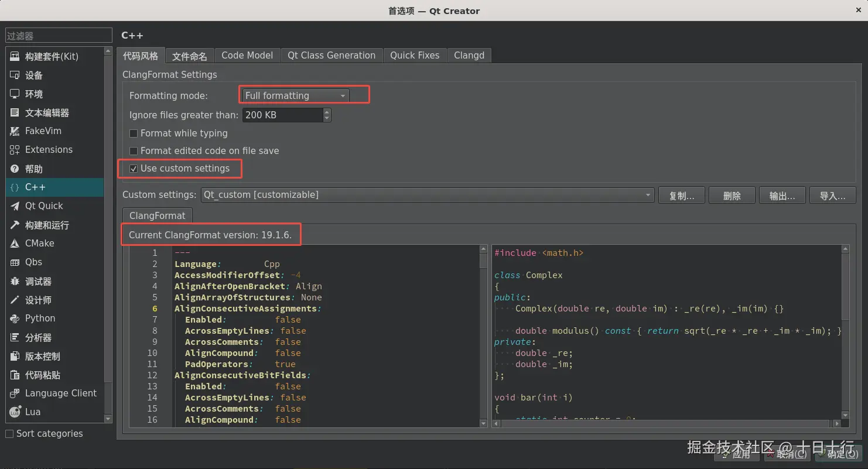Open the Python category icon
The height and width of the screenshot is (469, 868).
coord(15,319)
